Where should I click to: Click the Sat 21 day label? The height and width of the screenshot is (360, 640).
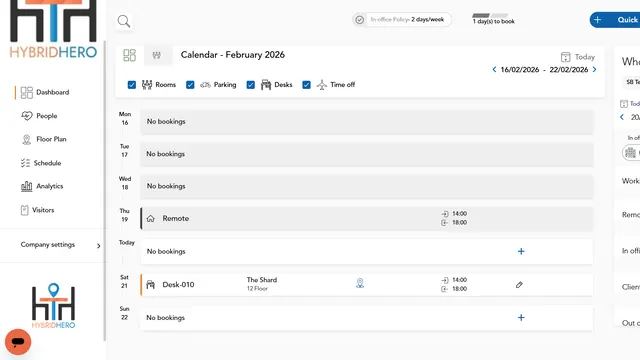[124, 281]
